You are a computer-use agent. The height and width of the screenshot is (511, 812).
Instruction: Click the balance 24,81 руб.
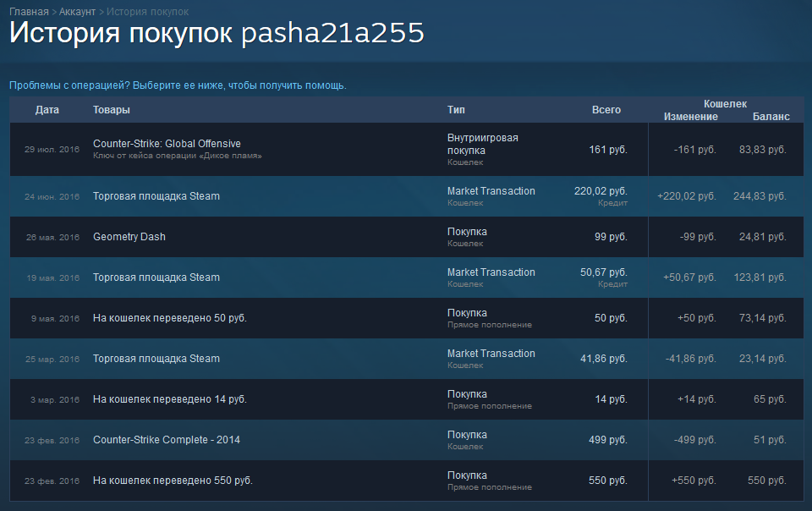763,237
